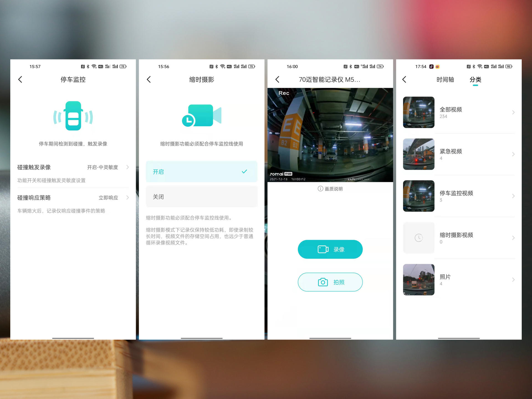Tap back arrow on 缩时摄影 screen
Image resolution: width=532 pixels, height=399 pixels.
(x=149, y=79)
